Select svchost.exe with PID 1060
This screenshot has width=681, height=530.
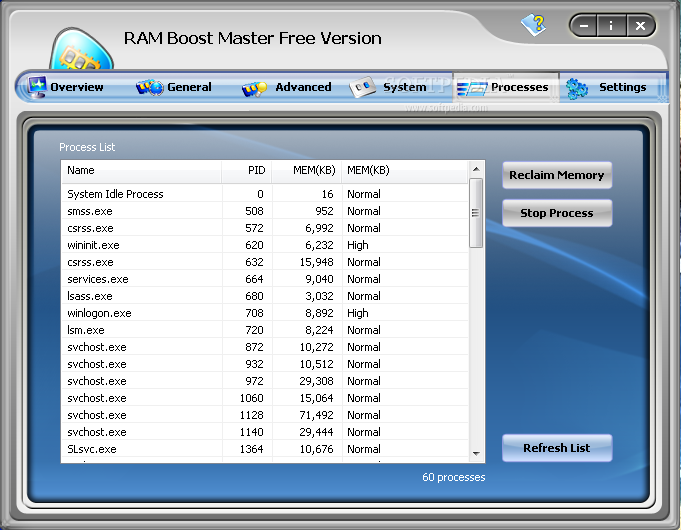(x=265, y=398)
